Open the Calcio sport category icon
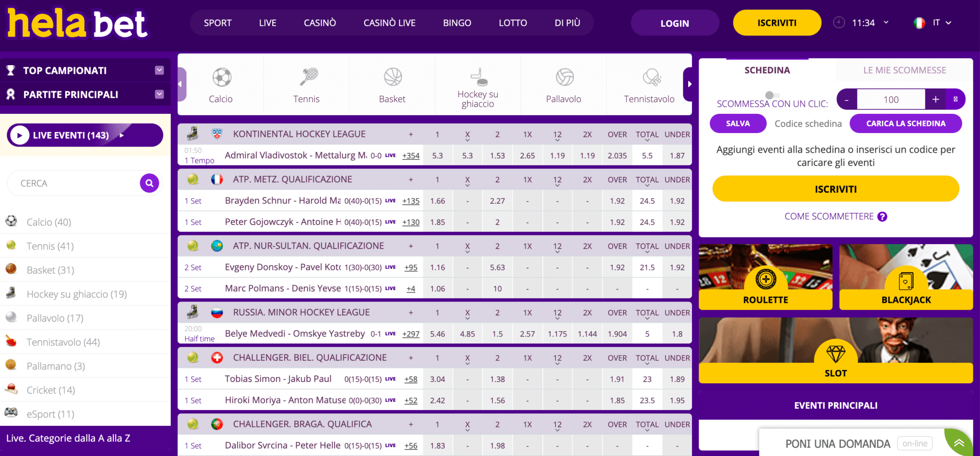 tap(222, 77)
